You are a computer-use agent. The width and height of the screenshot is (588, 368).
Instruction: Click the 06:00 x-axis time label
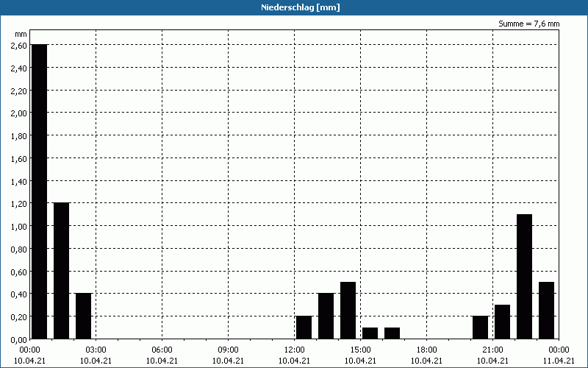pos(162,350)
